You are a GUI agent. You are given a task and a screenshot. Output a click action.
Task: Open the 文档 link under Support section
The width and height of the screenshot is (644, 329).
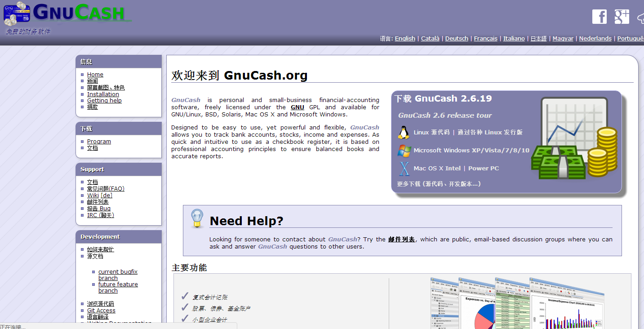[x=93, y=182]
